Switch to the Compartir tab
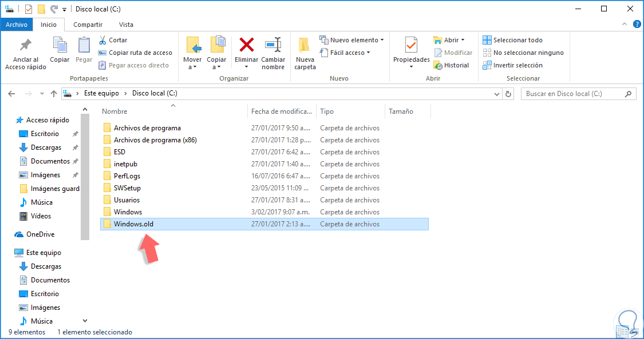The image size is (644, 339). 88,25
